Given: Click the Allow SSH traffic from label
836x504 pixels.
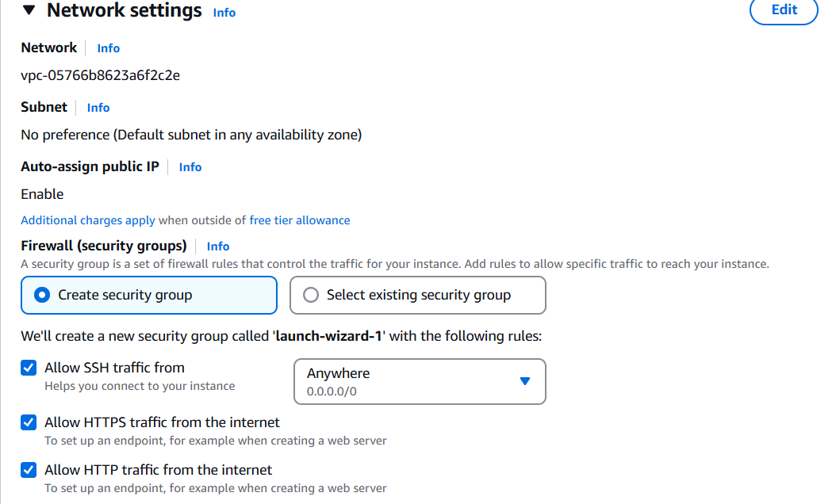Looking at the screenshot, I should [x=114, y=368].
